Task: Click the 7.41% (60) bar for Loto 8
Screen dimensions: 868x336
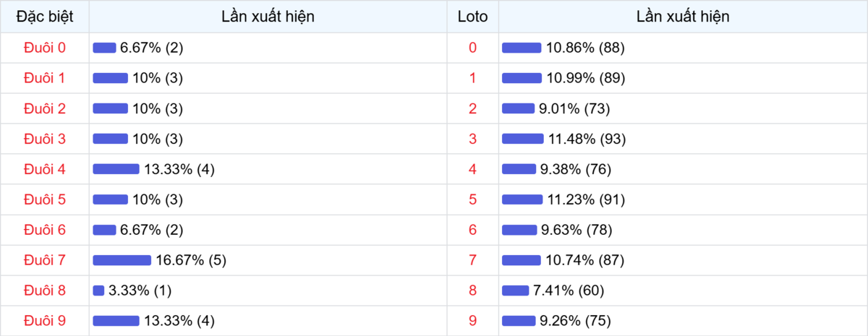Action: coord(515,290)
